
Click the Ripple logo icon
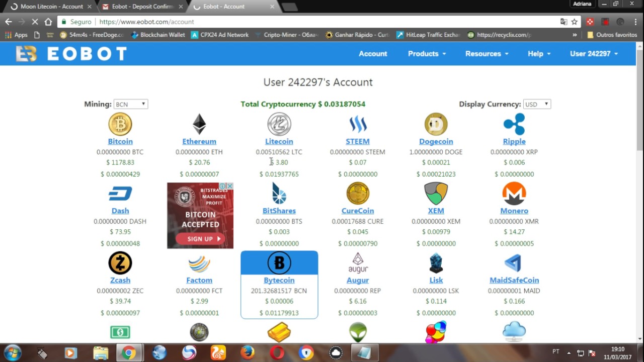(514, 124)
